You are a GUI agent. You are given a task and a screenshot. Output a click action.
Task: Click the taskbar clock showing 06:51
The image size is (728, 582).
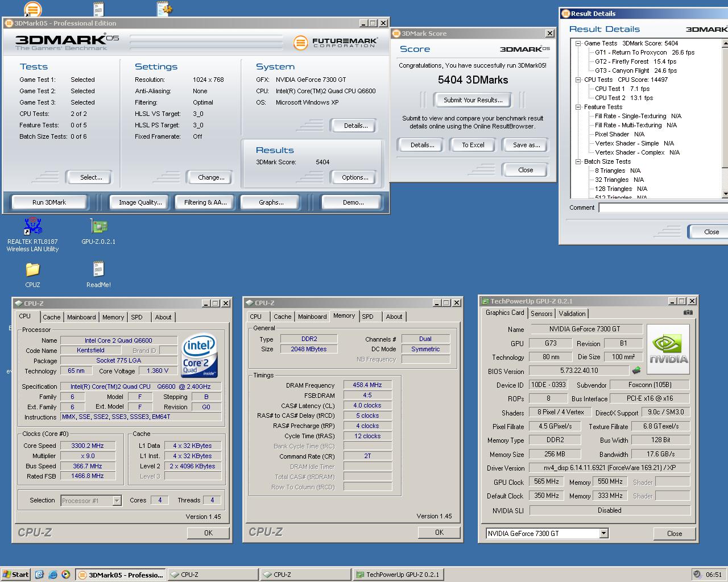(x=714, y=575)
